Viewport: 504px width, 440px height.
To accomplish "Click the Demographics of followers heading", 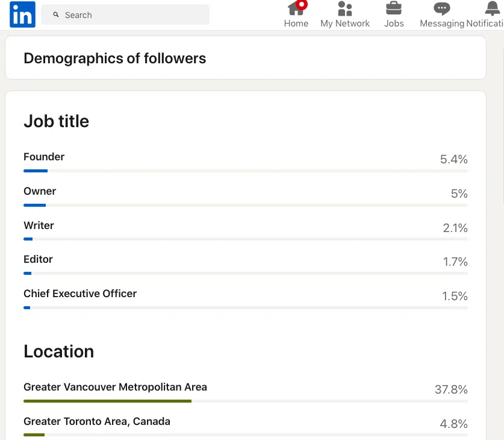I will coord(114,58).
